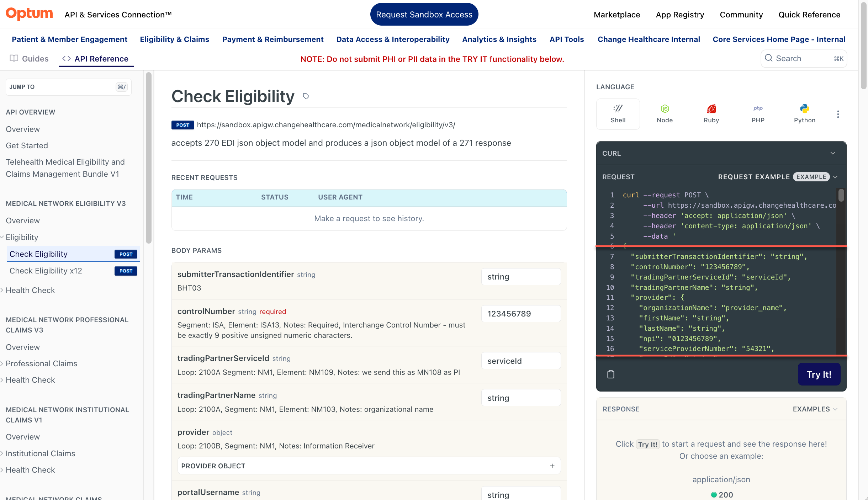Open Change Healthcare Internal menu
This screenshot has width=868, height=500.
[649, 39]
